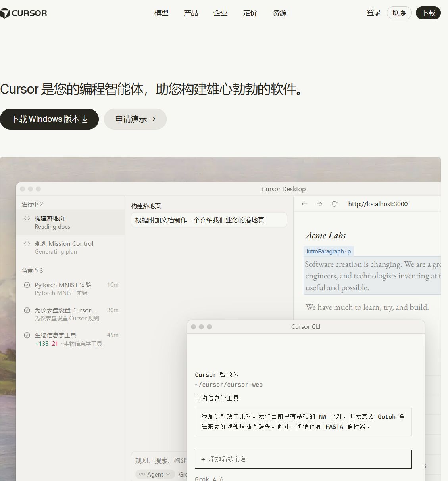This screenshot has height=481, width=448.
Task: Open the 规划 Mission Control task
Action: click(x=70, y=247)
